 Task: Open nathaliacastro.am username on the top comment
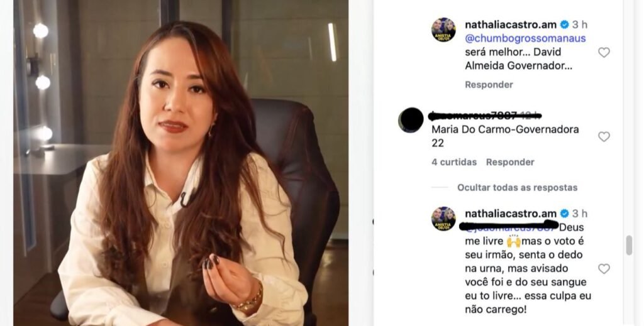click(x=511, y=24)
